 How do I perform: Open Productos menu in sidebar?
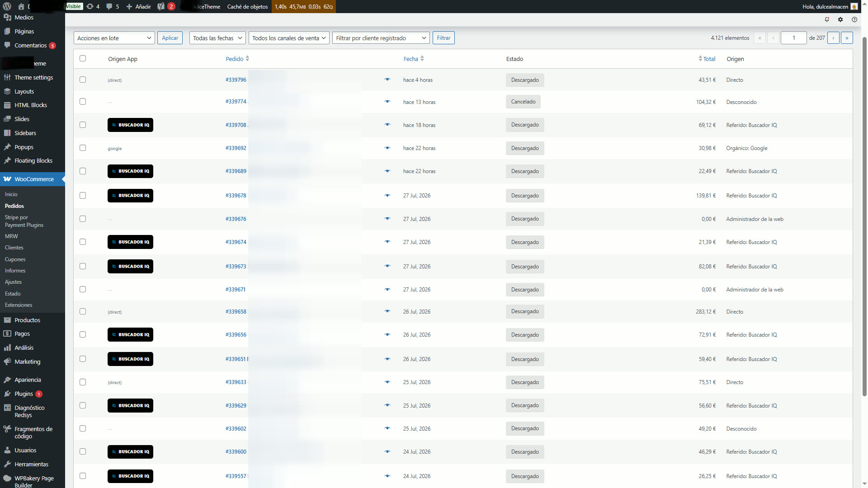[27, 320]
